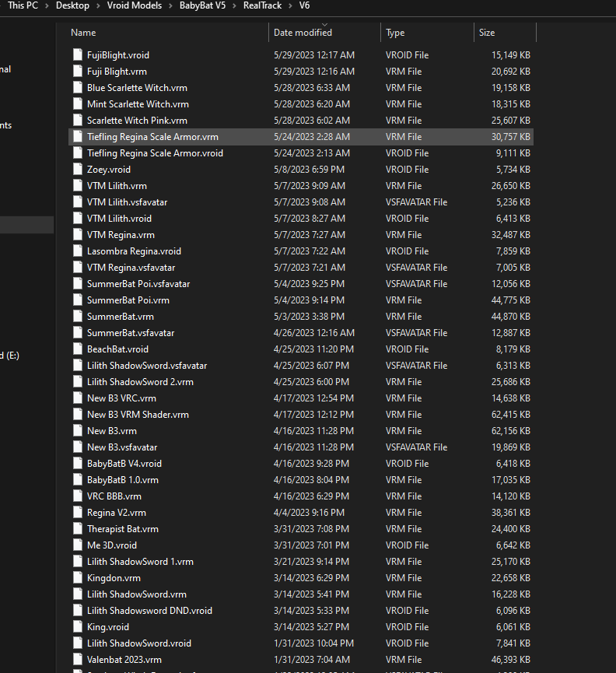Viewport: 616px width, 673px height.
Task: Click the Size column header to sort
Action: coord(487,33)
